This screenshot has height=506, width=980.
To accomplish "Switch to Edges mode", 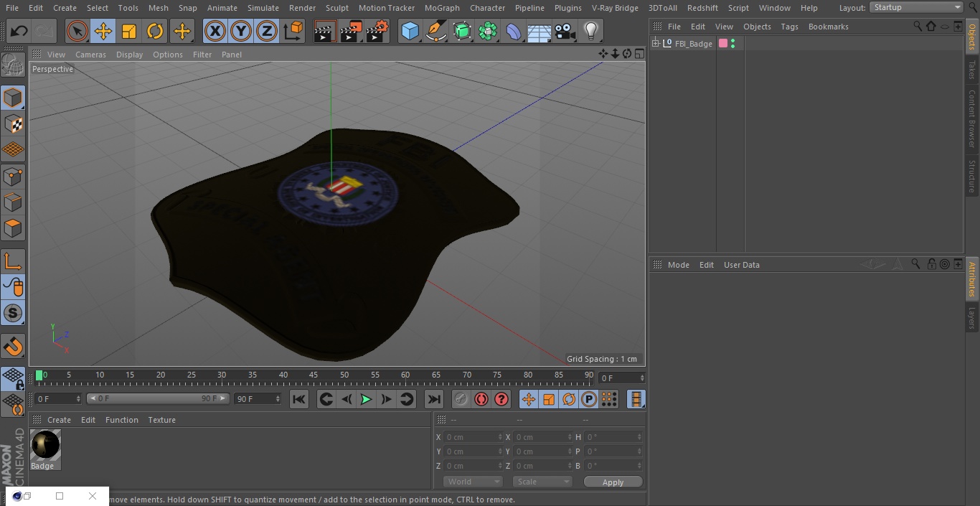I will [x=13, y=202].
